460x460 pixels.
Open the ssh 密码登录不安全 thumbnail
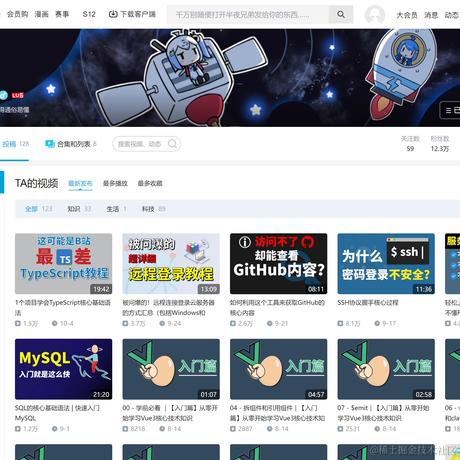386,264
